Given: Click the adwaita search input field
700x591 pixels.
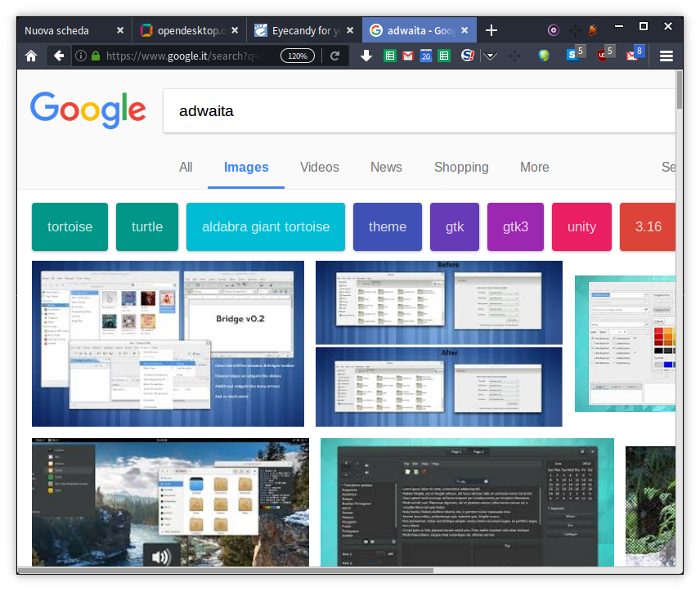Looking at the screenshot, I should tap(420, 110).
